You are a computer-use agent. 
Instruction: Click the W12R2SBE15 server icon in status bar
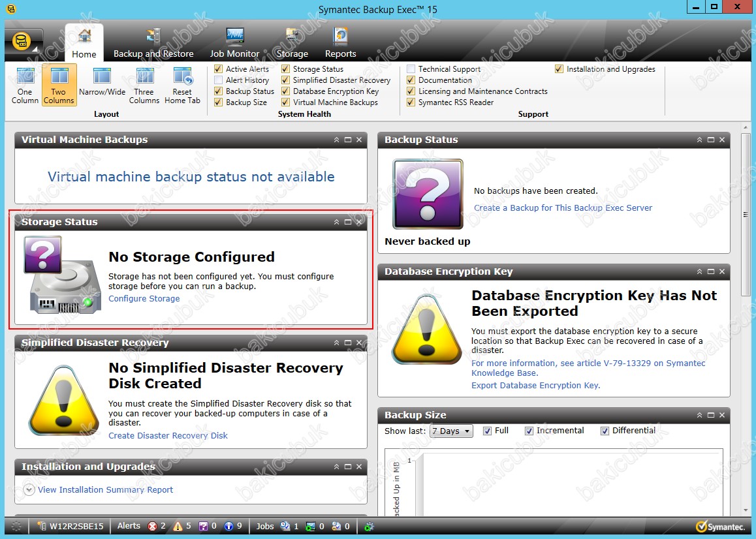[42, 527]
